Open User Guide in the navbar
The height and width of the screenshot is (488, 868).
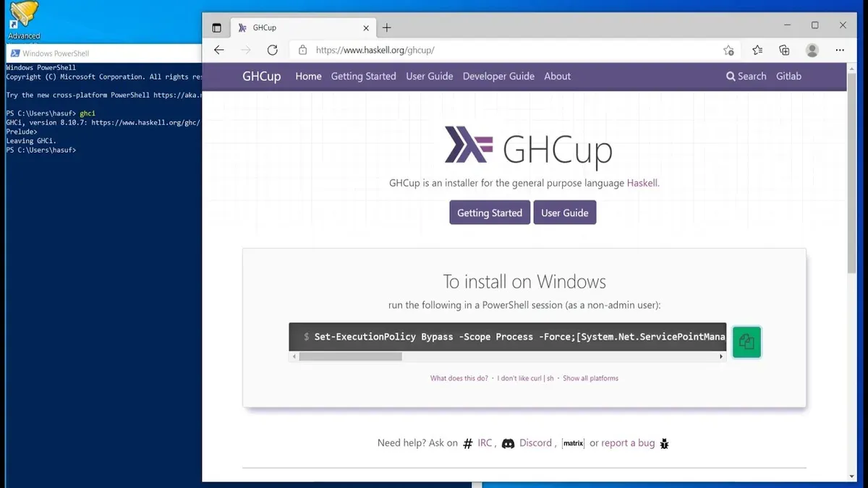tap(430, 76)
